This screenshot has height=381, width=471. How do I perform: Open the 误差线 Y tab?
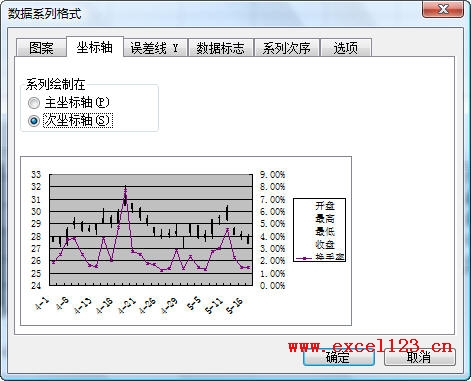[x=155, y=48]
